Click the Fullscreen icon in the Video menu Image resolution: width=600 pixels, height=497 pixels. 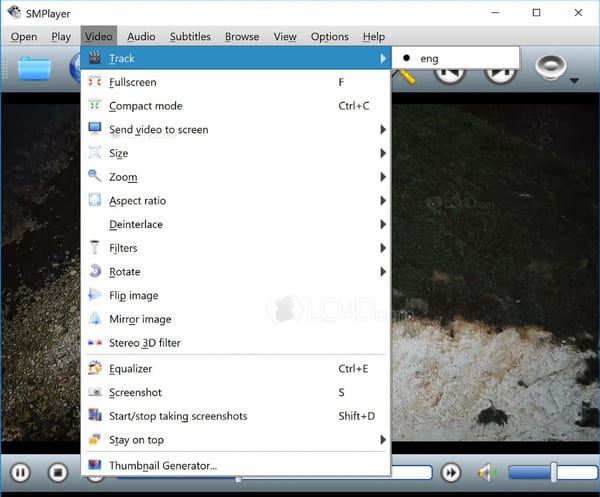click(x=95, y=81)
